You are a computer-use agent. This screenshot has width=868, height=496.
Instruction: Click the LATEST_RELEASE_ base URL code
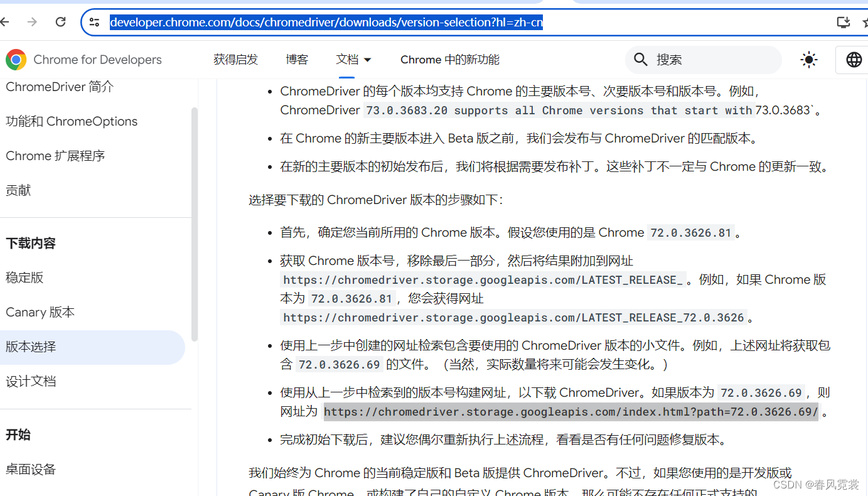[x=483, y=280]
